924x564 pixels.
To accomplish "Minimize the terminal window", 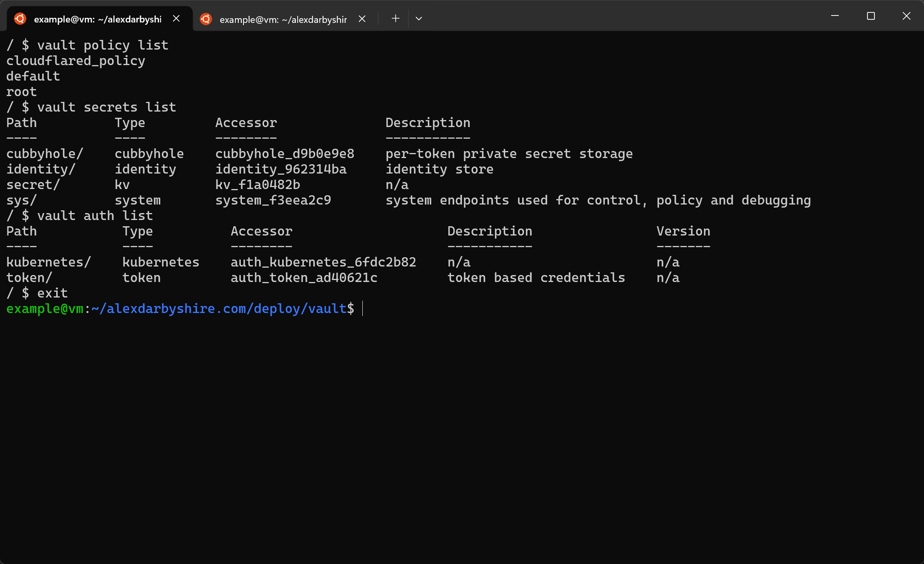I will [835, 16].
